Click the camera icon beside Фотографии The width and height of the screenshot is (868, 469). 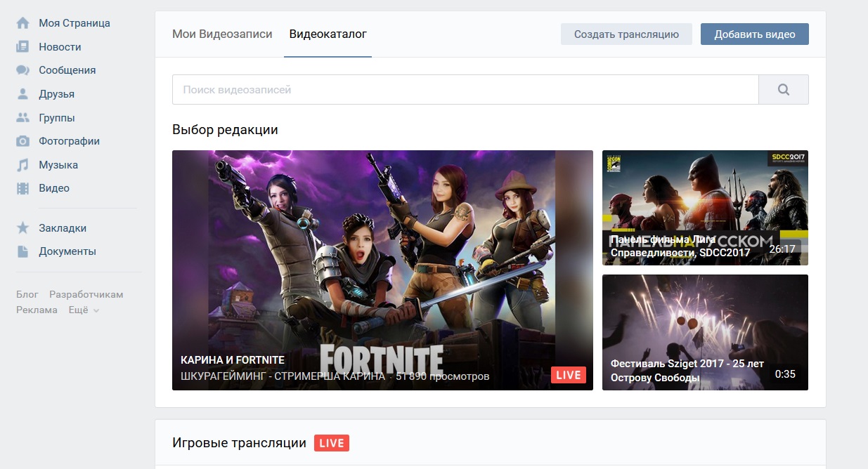click(x=23, y=141)
